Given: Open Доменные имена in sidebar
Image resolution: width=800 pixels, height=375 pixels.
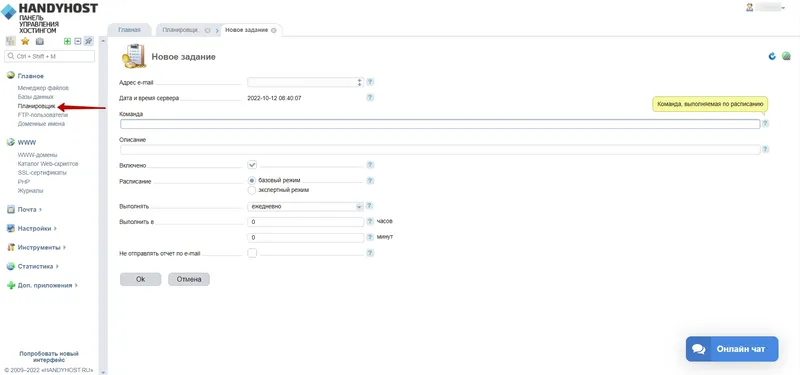Looking at the screenshot, I should click(x=41, y=123).
